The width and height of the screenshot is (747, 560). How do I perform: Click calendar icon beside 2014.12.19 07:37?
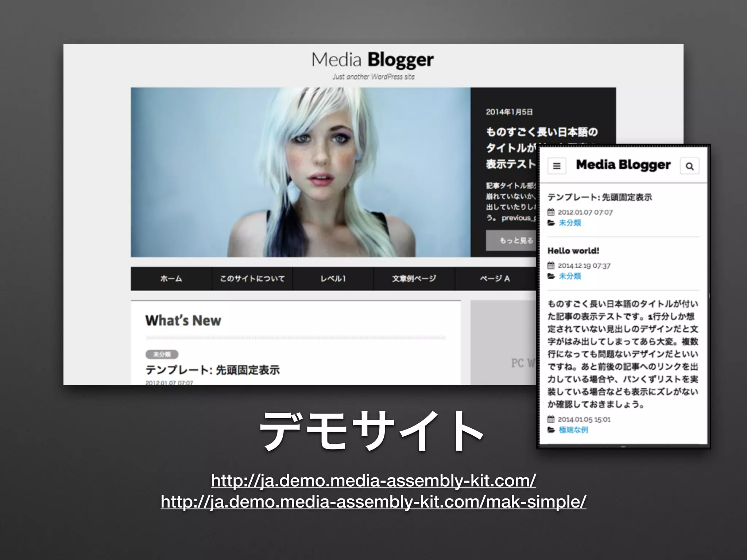tap(551, 266)
